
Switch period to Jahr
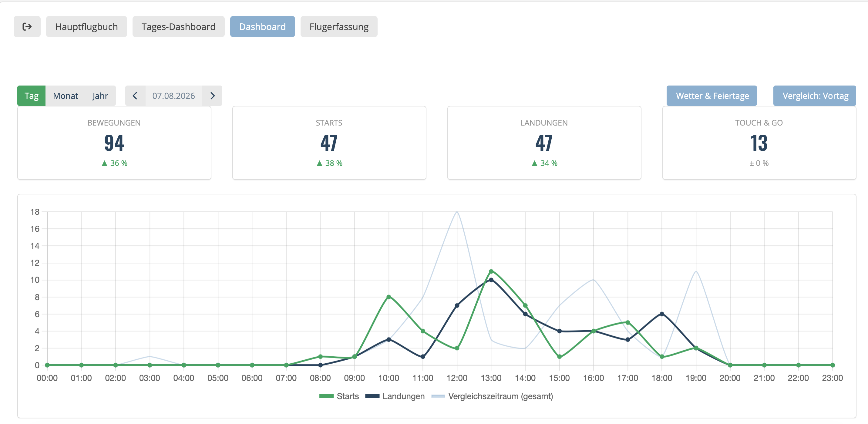[x=100, y=96]
